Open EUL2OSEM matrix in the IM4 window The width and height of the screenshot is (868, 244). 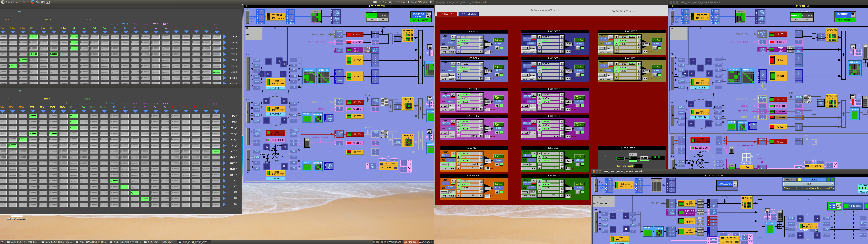pyautogui.click(x=770, y=229)
